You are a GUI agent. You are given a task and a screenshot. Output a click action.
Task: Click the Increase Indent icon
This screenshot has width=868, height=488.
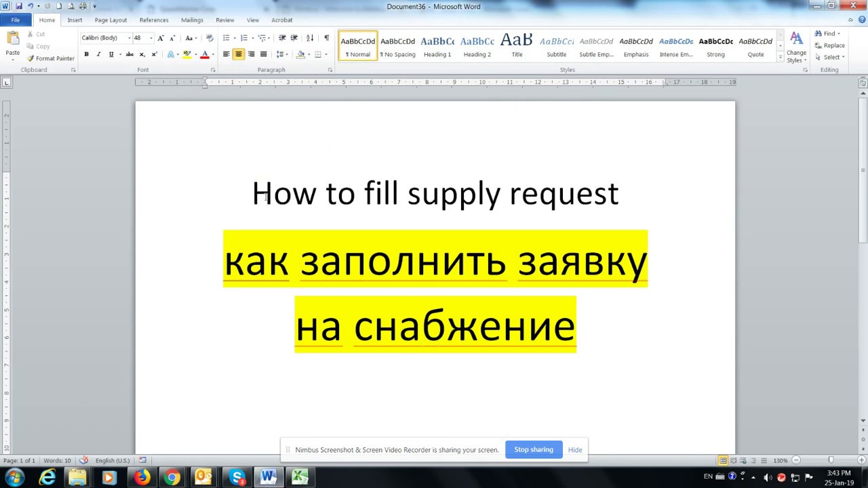(294, 38)
